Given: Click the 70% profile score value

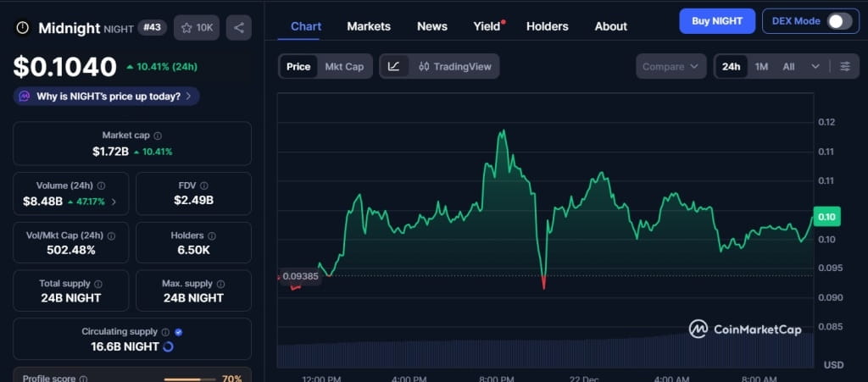Looking at the screenshot, I should [231, 379].
